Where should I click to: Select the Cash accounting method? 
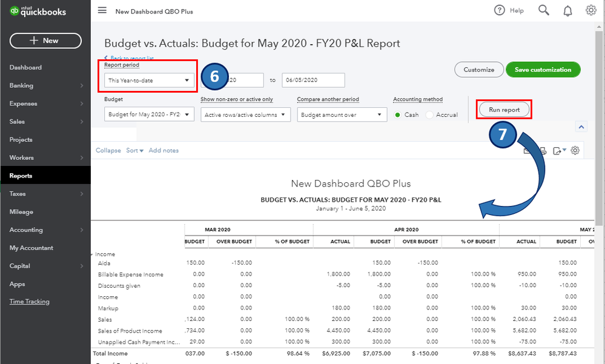[x=398, y=114]
